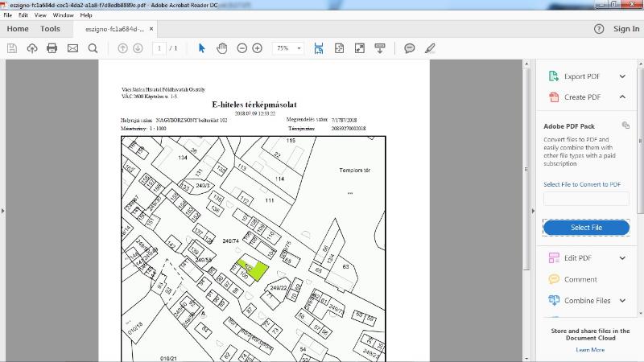The width and height of the screenshot is (644, 362).
Task: Open the Comment tool in sidebar
Action: pyautogui.click(x=580, y=279)
